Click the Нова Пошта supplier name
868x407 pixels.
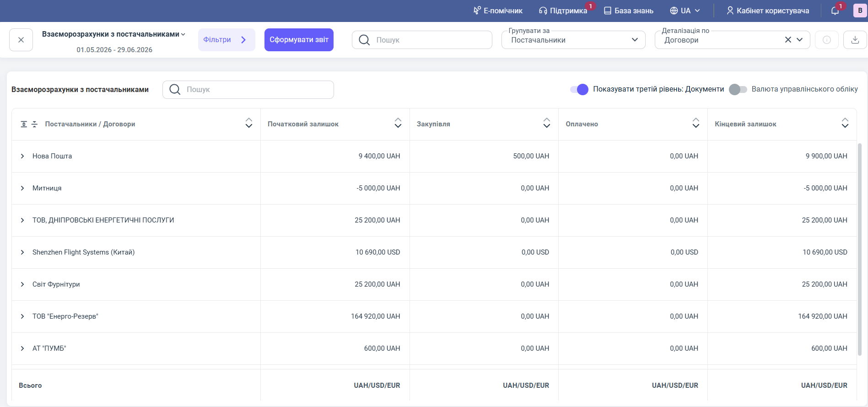[52, 156]
